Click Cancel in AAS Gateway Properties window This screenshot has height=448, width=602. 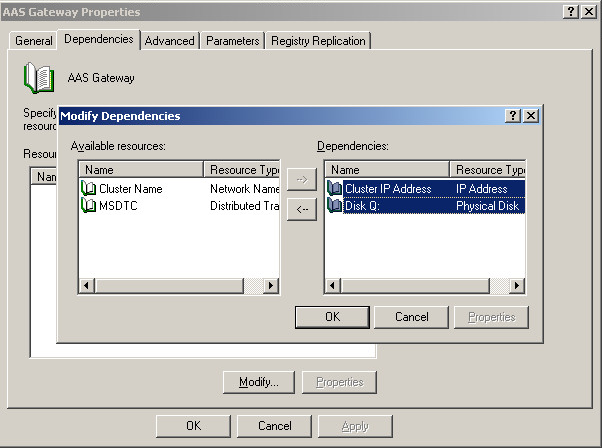click(x=275, y=426)
